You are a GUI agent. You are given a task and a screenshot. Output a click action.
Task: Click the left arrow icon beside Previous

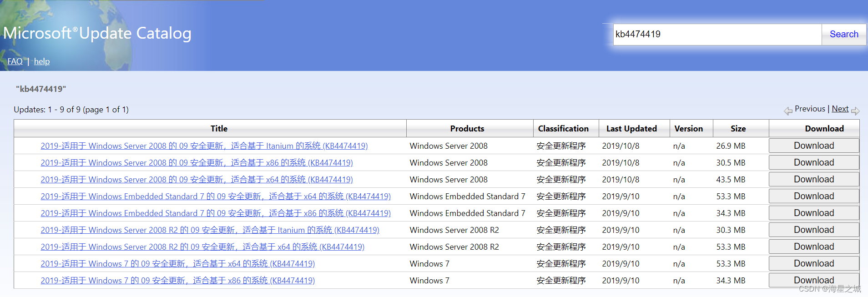click(788, 111)
